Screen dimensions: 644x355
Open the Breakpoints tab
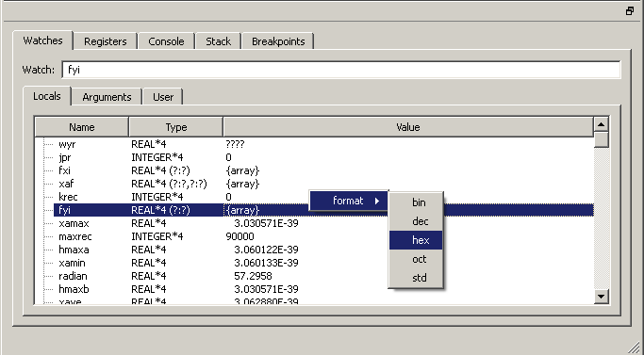point(278,41)
